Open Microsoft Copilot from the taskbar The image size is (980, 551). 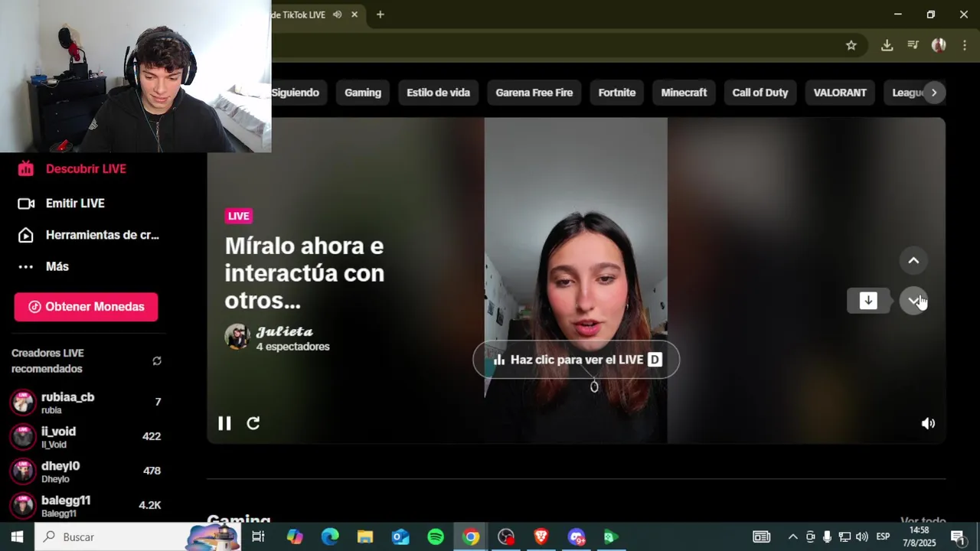point(295,536)
